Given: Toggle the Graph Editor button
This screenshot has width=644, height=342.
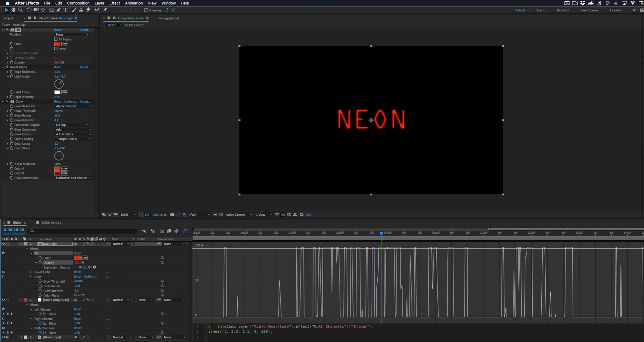Looking at the screenshot, I should coord(186,231).
